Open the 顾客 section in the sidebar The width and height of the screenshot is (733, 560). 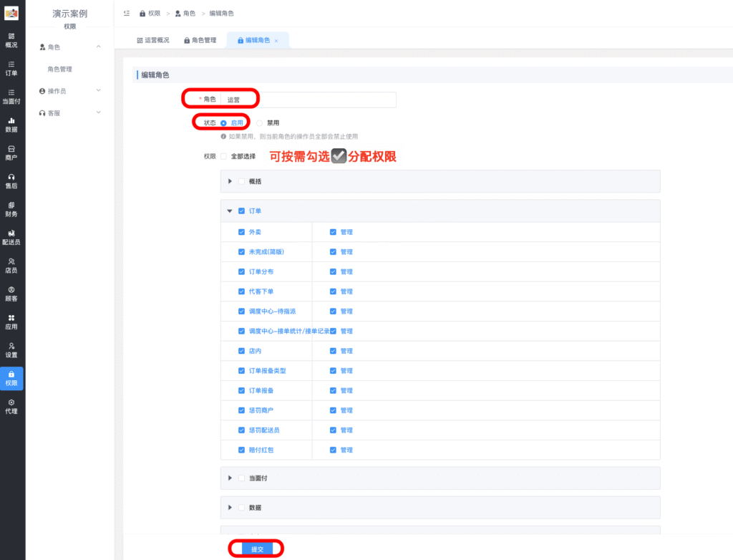pyautogui.click(x=11, y=294)
